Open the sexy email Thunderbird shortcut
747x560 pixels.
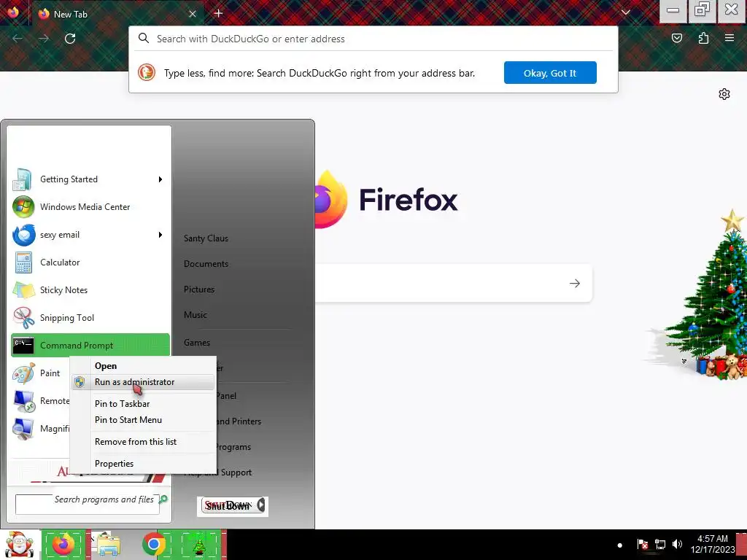pos(90,234)
